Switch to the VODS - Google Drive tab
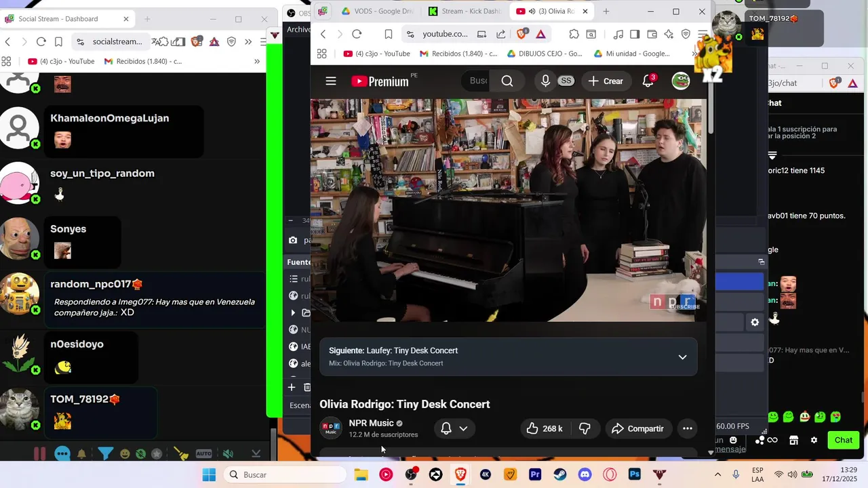The image size is (868, 488). (x=376, y=12)
